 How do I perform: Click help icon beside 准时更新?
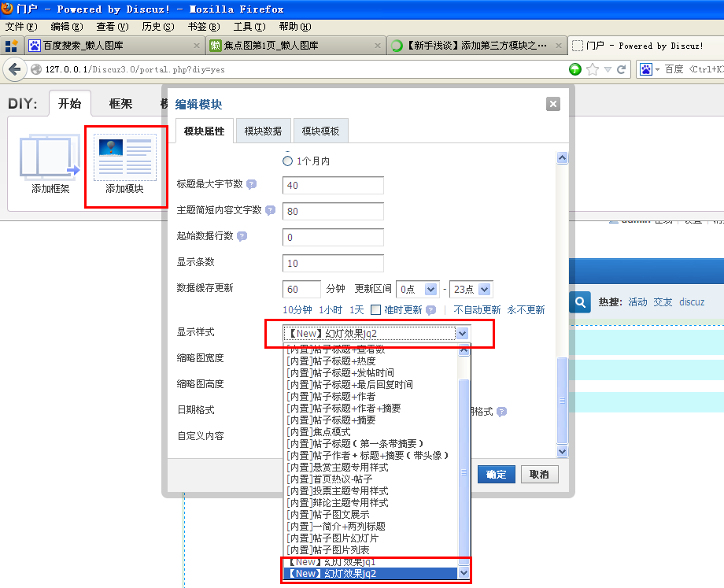(x=430, y=310)
